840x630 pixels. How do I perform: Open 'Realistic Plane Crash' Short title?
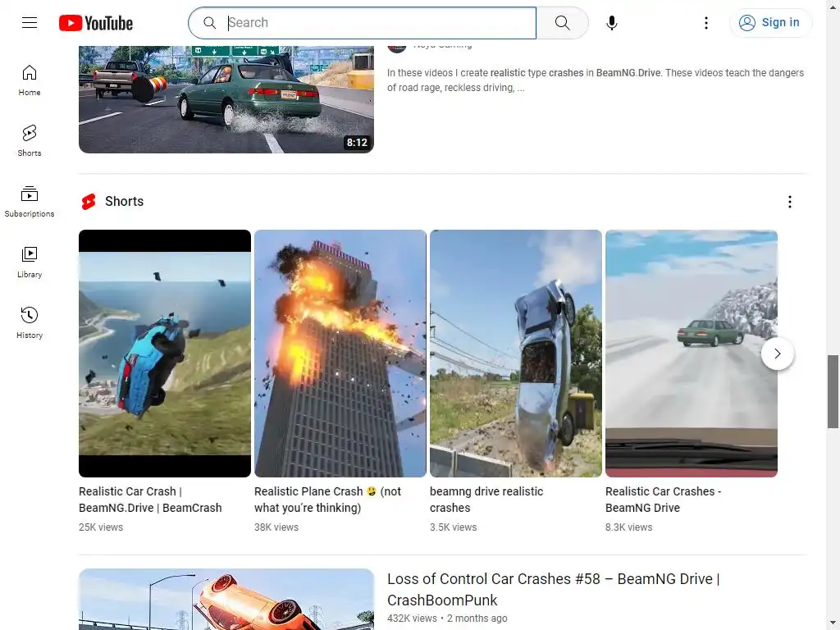(327, 500)
